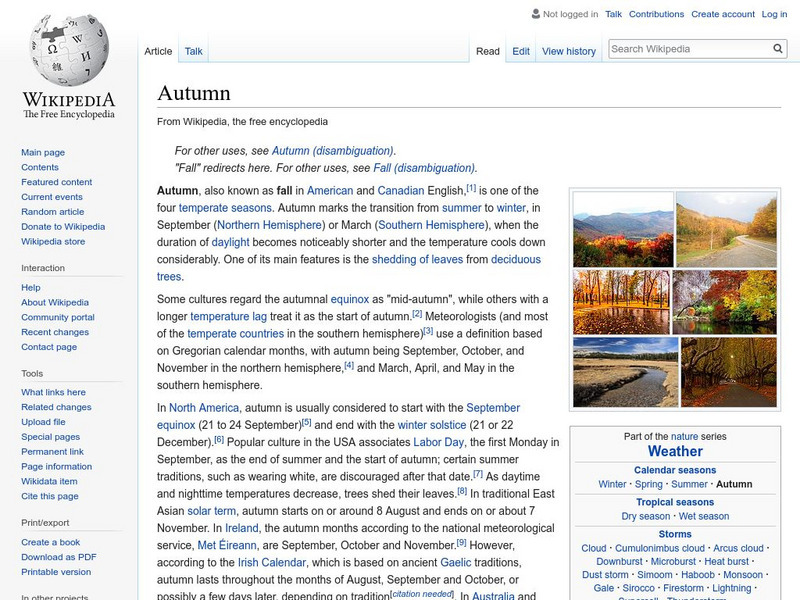Click Upload file

[43, 421]
